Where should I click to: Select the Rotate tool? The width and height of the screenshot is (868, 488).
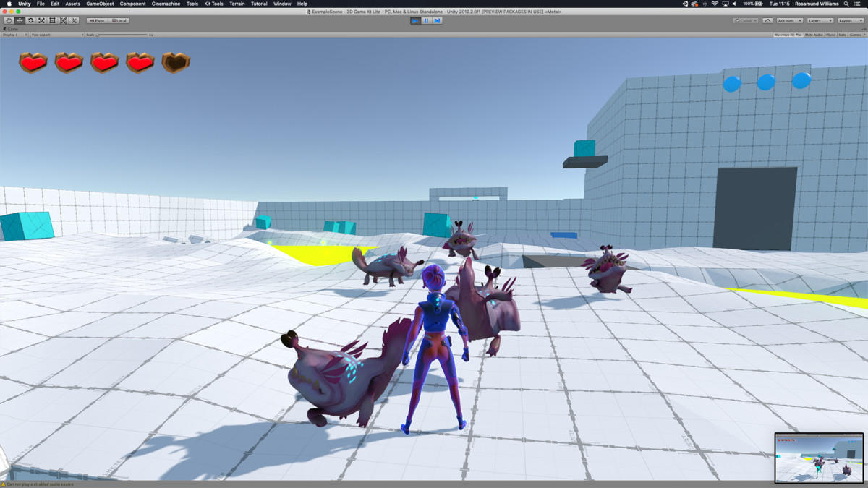coord(31,20)
